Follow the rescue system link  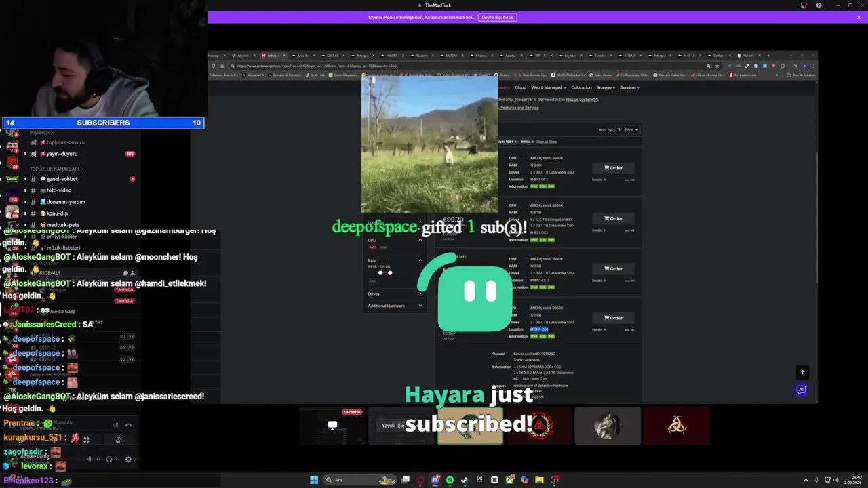tap(581, 100)
